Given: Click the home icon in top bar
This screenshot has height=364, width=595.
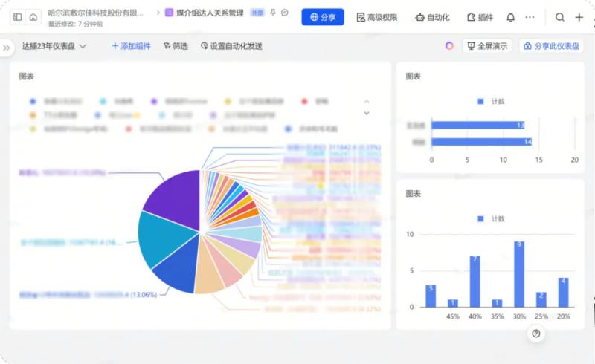Looking at the screenshot, I should [33, 17].
